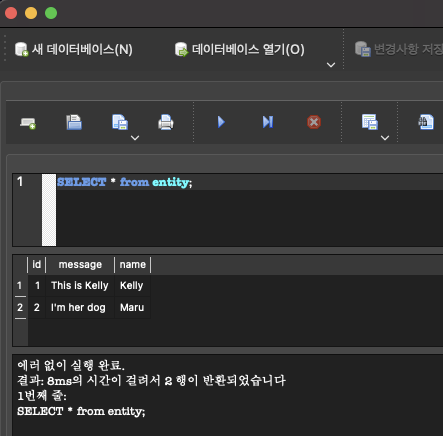Screen dimensions: 443x436
Task: Select result row header 2
Action: 20,307
